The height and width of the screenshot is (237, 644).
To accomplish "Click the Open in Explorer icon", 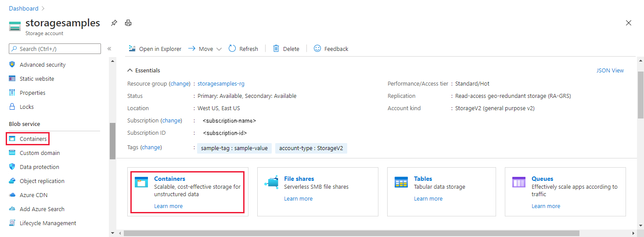I will click(132, 49).
